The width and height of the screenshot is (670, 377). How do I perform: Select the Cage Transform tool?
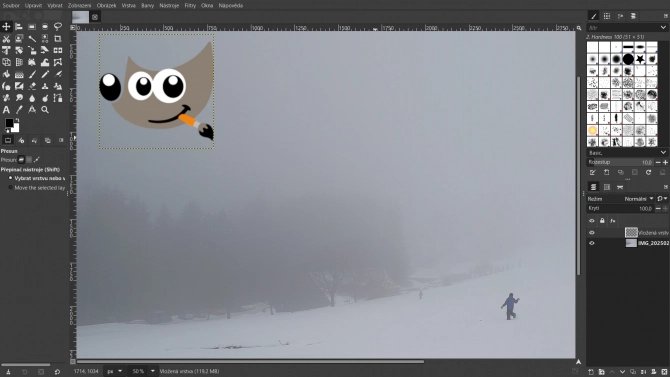58,62
